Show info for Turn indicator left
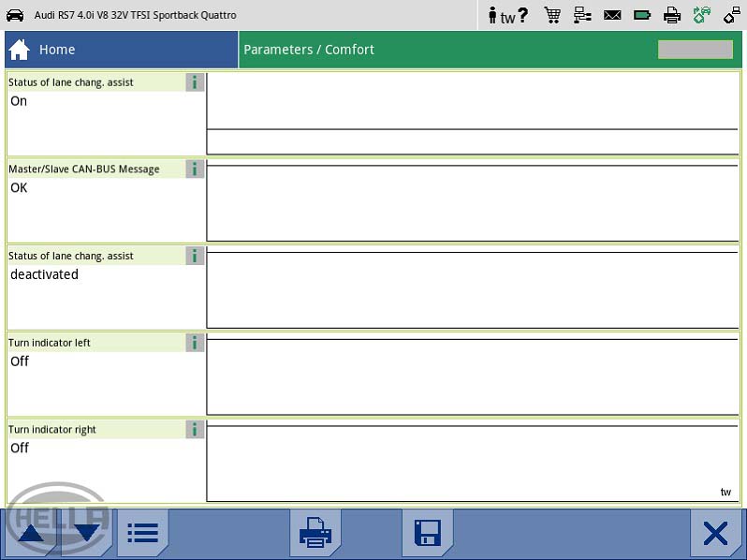 point(195,343)
